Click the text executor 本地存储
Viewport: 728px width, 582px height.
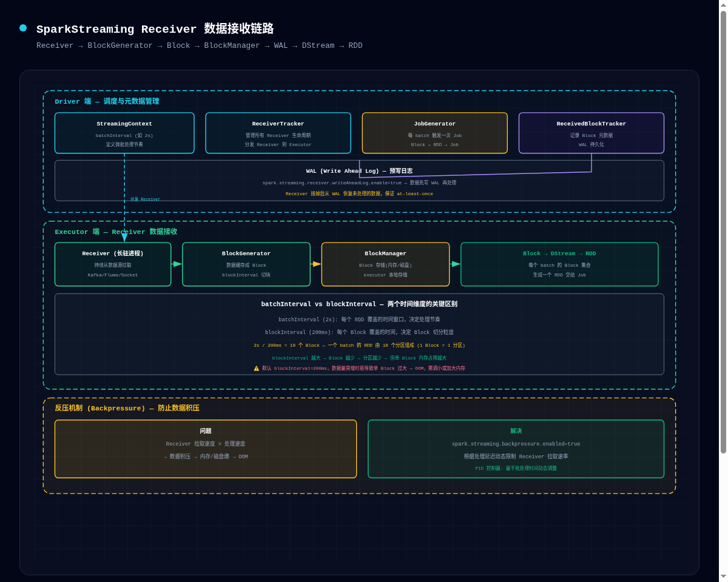click(x=386, y=275)
